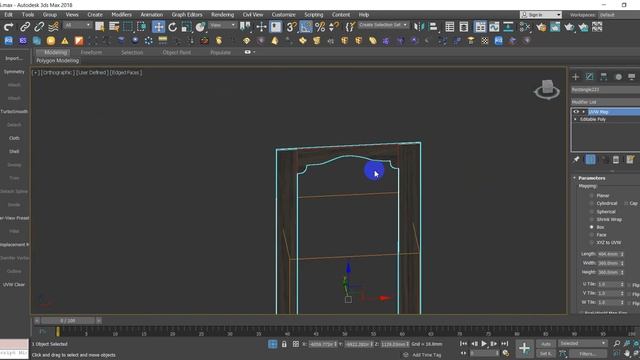Select the Shrink Wrap mapping option

click(591, 219)
